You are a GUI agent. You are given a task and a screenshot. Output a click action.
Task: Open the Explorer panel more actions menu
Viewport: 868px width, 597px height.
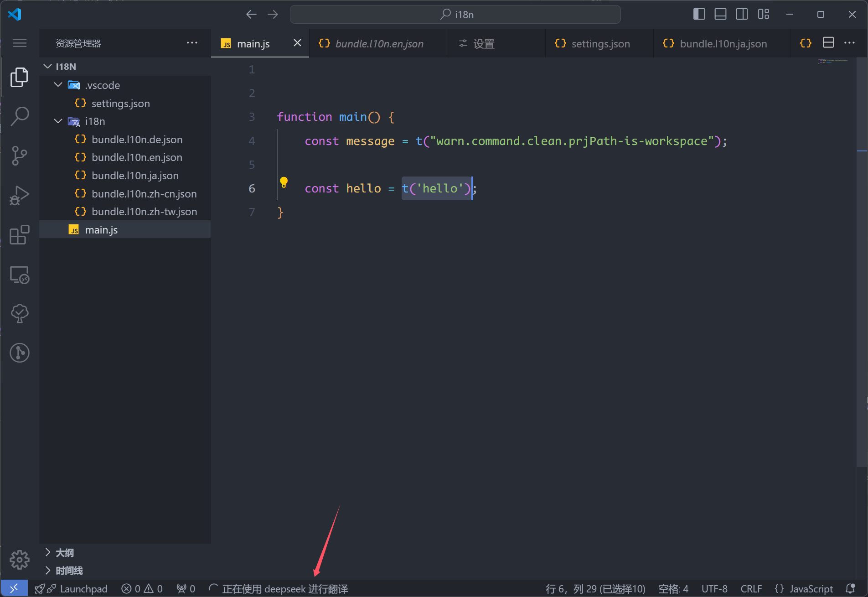(192, 43)
